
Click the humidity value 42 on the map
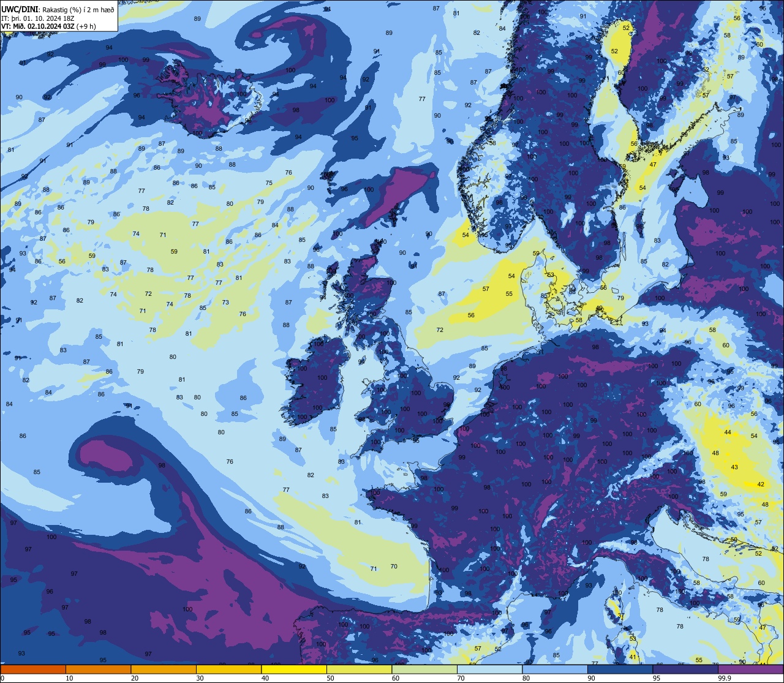(x=761, y=484)
